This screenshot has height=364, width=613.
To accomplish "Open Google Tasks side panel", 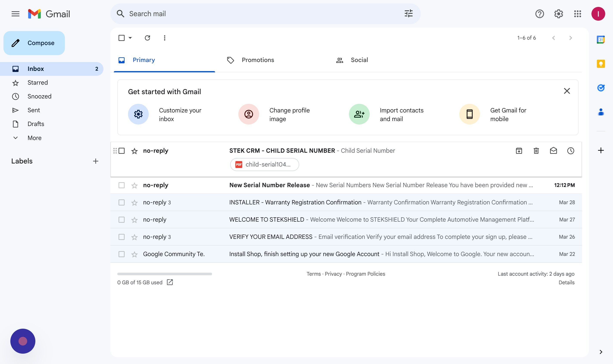I will pyautogui.click(x=601, y=88).
